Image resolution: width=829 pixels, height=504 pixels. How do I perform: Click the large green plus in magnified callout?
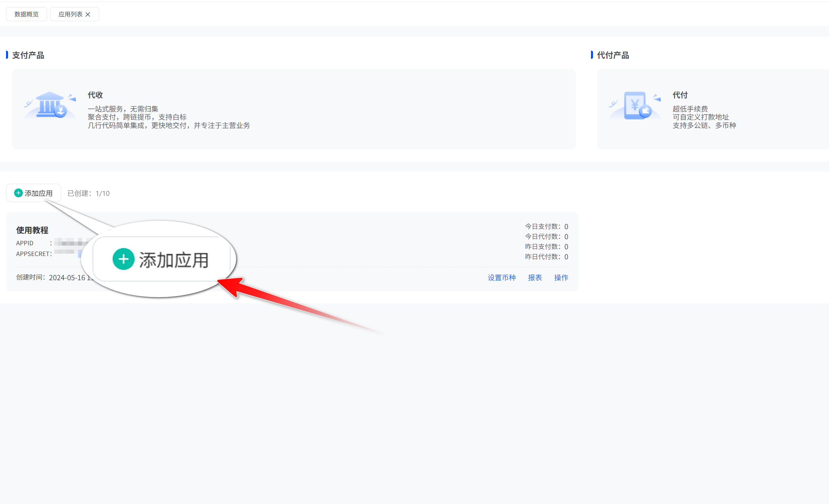point(123,259)
